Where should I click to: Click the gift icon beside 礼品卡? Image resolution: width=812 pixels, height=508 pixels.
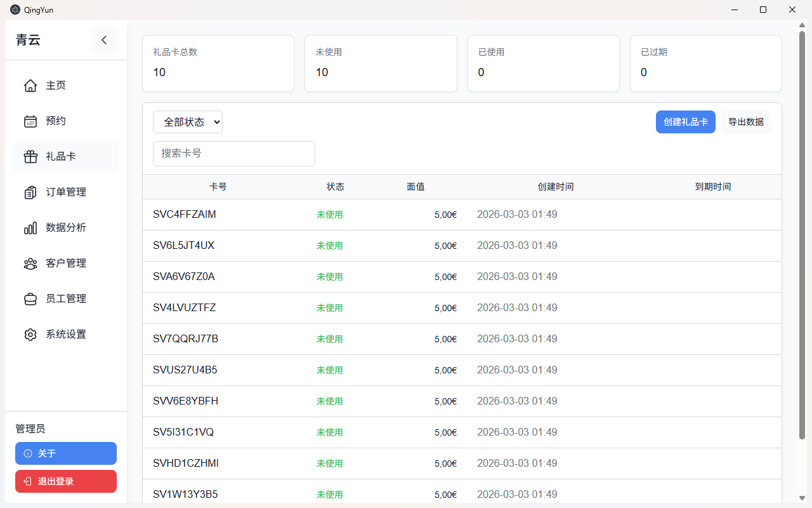point(30,157)
